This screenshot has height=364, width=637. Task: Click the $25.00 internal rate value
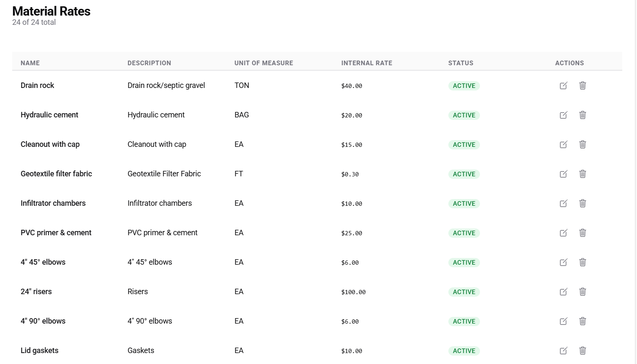pyautogui.click(x=352, y=233)
